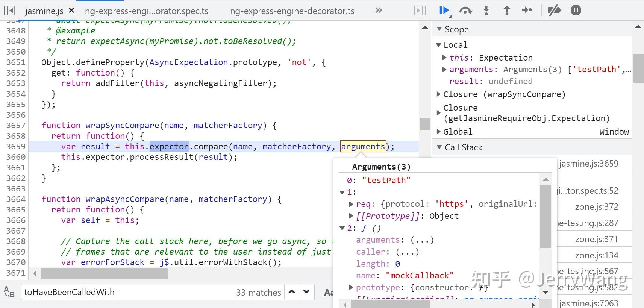Step out of current function
This screenshot has width=644, height=308.
click(506, 11)
